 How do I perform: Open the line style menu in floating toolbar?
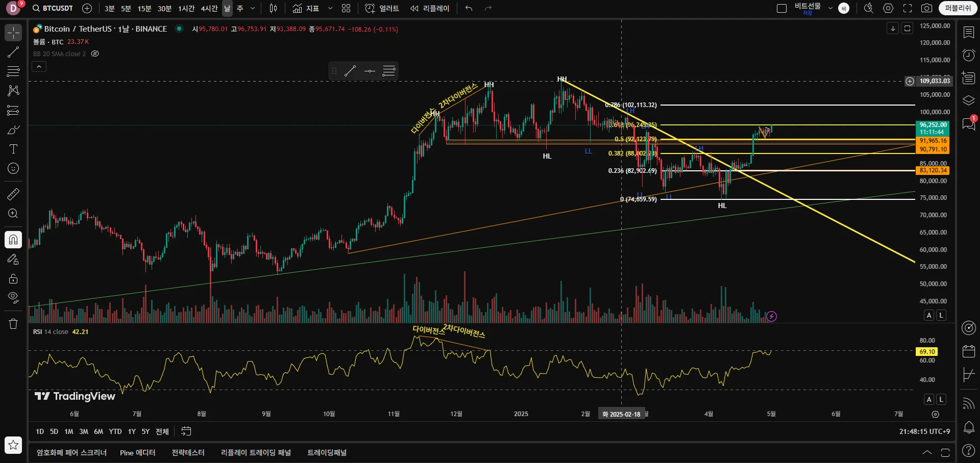(x=389, y=71)
